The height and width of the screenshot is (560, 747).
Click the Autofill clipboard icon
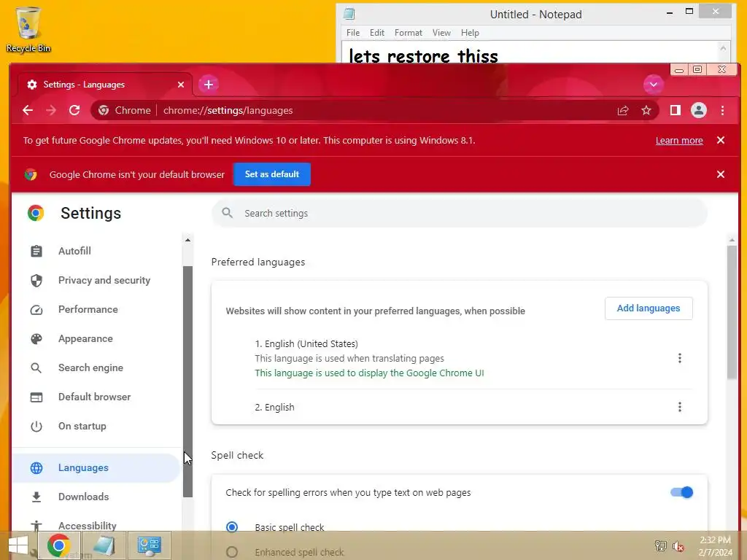pyautogui.click(x=36, y=251)
